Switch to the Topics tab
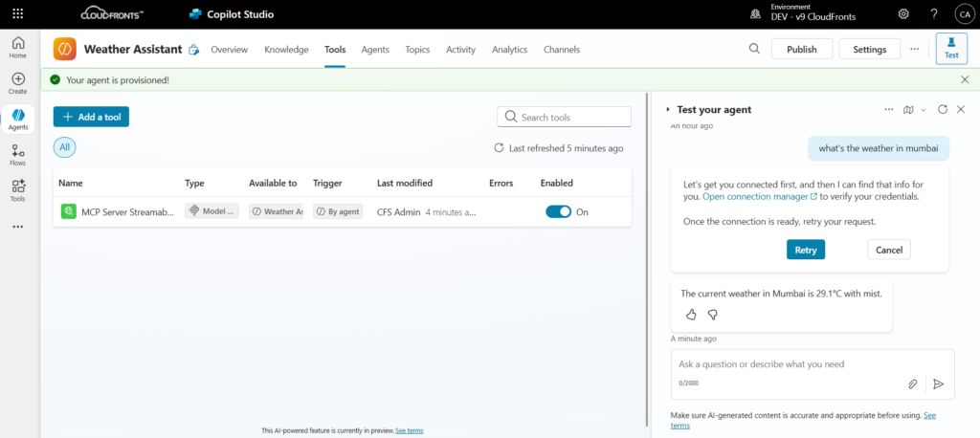980x438 pixels. 417,50
